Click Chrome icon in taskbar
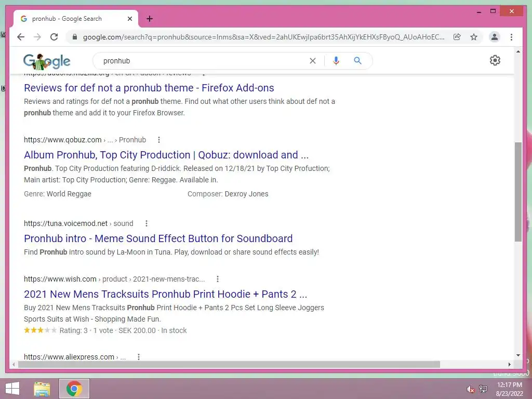 click(74, 389)
